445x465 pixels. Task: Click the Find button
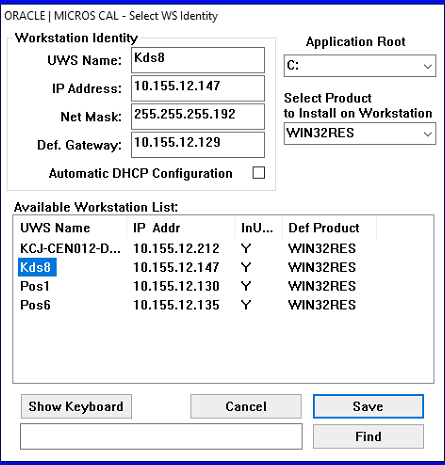pyautogui.click(x=368, y=436)
